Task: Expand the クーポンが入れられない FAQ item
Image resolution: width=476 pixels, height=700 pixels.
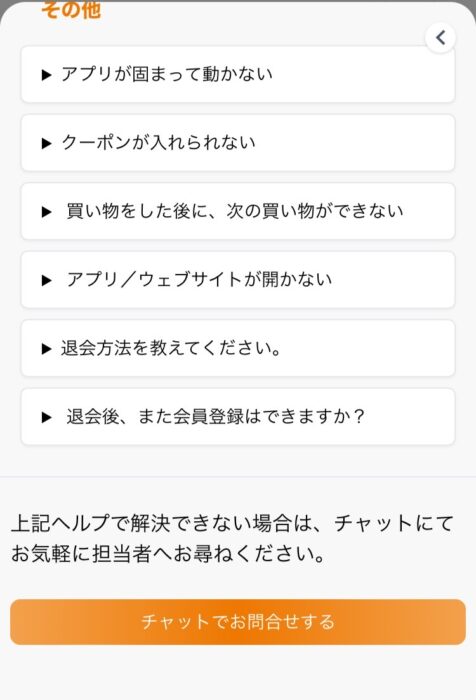Action: (x=238, y=143)
